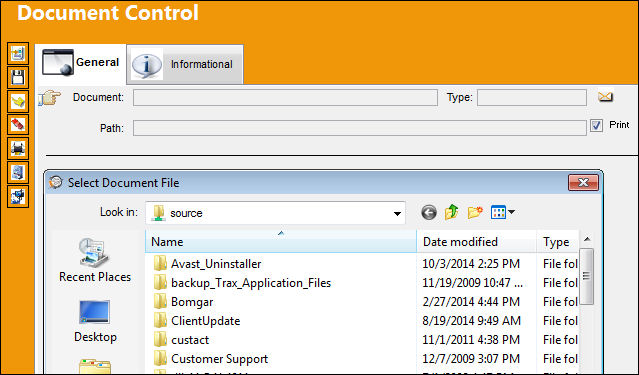Click the yellow undo arrow icon

click(18, 101)
